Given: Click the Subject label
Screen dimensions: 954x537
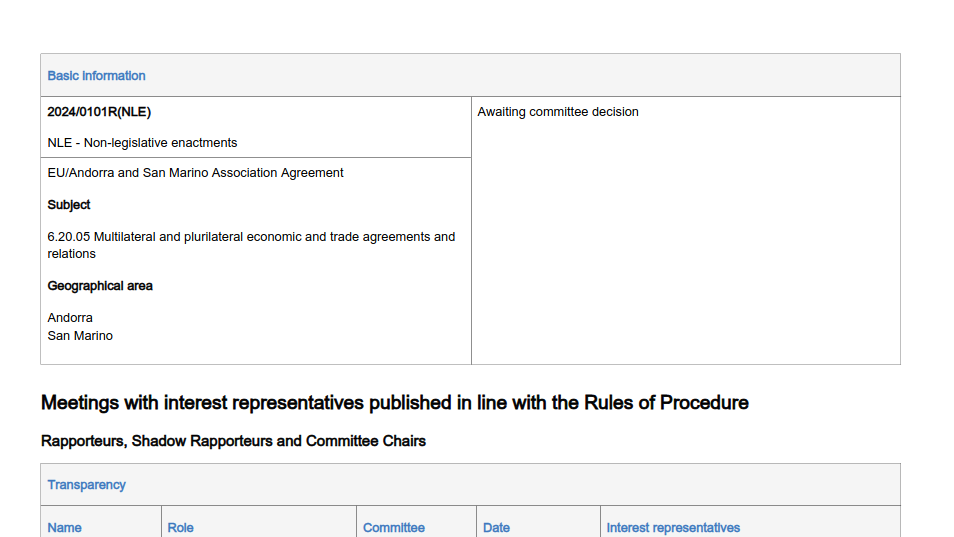Looking at the screenshot, I should pos(69,205).
